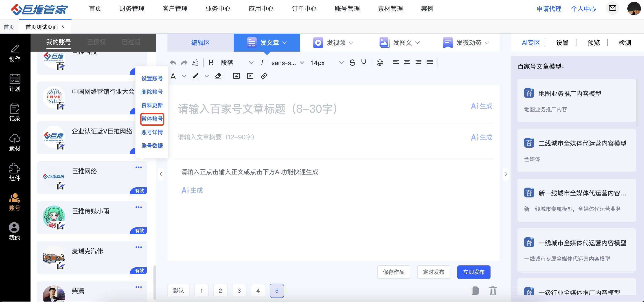
Task: Select 资料更新 in the popup menu
Action: (x=152, y=105)
